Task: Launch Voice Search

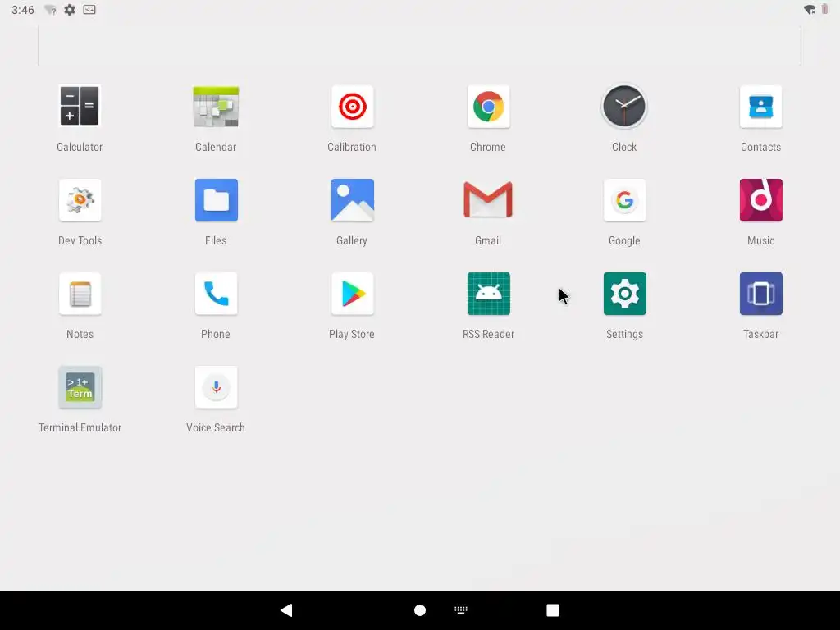Action: 216,387
